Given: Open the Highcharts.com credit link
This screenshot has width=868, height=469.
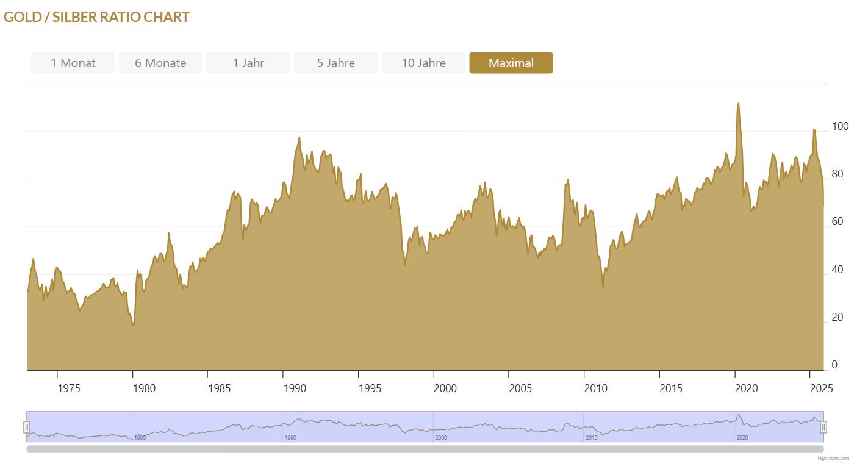Looking at the screenshot, I should pyautogui.click(x=833, y=458).
